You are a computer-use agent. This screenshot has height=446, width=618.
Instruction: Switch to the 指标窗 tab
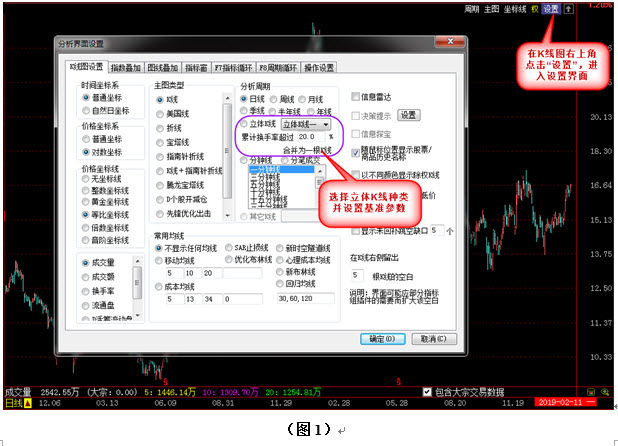click(x=196, y=68)
